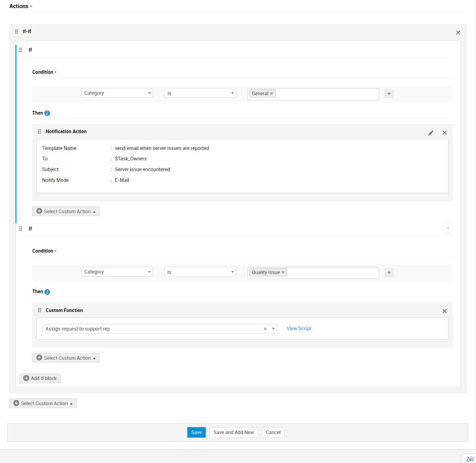Open the Category dropdown in first condition
476x463 pixels.
(x=117, y=93)
